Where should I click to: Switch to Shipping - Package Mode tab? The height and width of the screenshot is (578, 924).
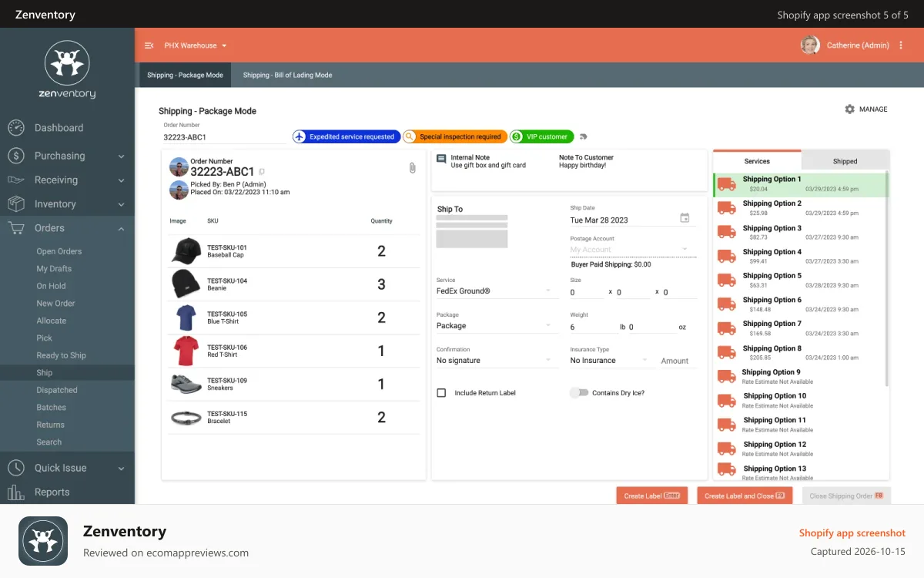(185, 75)
